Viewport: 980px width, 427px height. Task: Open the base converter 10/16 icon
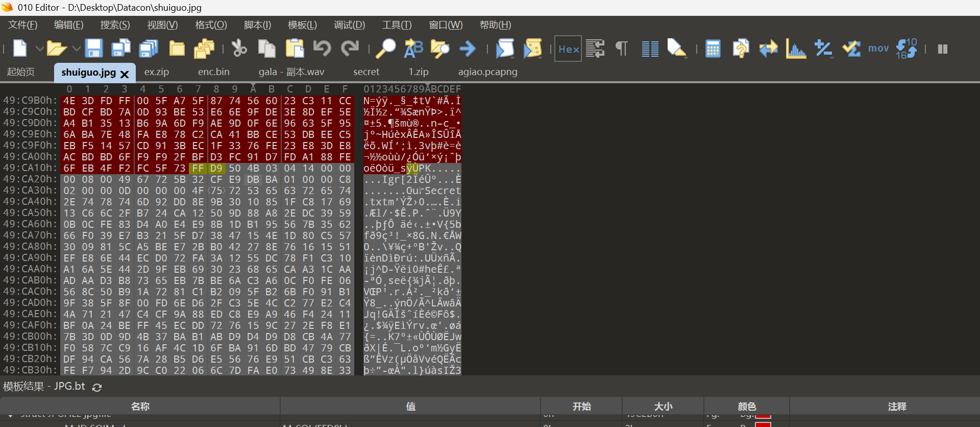pos(906,49)
